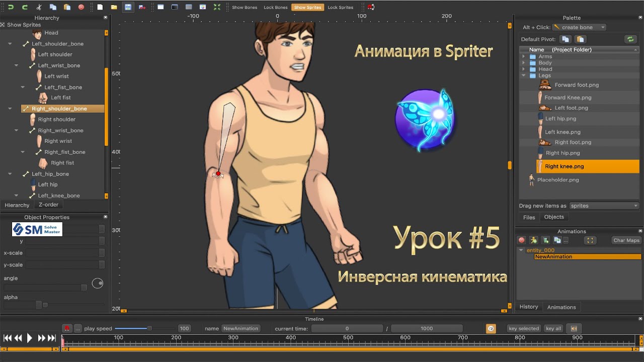Click the red delete icon in Animations panel
Screen dimensions: 644x362
click(522, 240)
